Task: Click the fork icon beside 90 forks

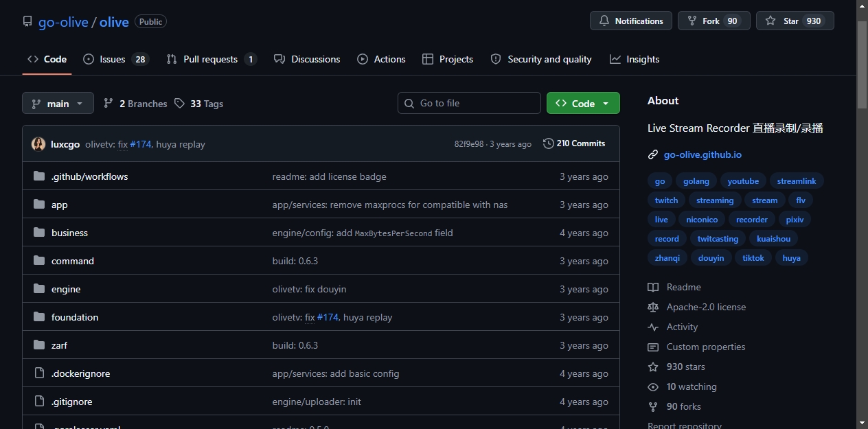Action: click(653, 406)
